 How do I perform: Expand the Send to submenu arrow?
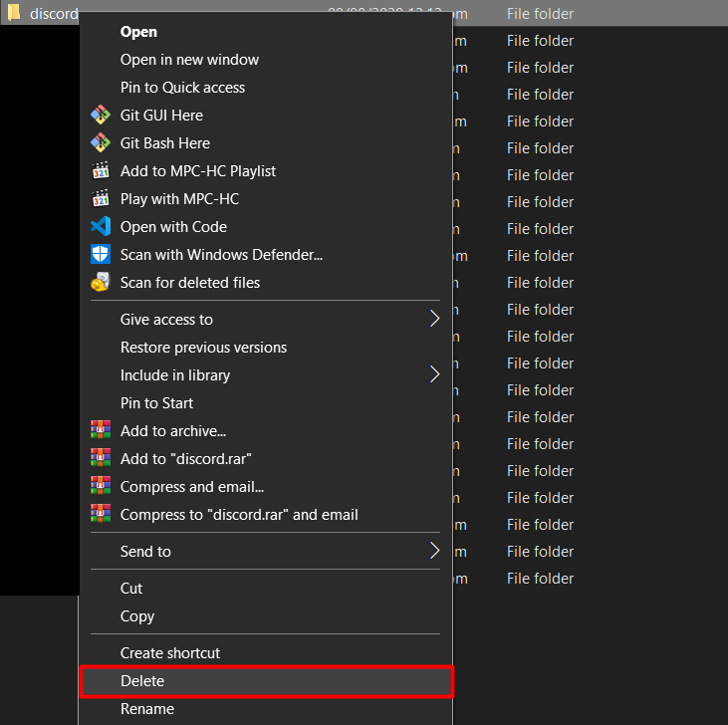tap(434, 552)
